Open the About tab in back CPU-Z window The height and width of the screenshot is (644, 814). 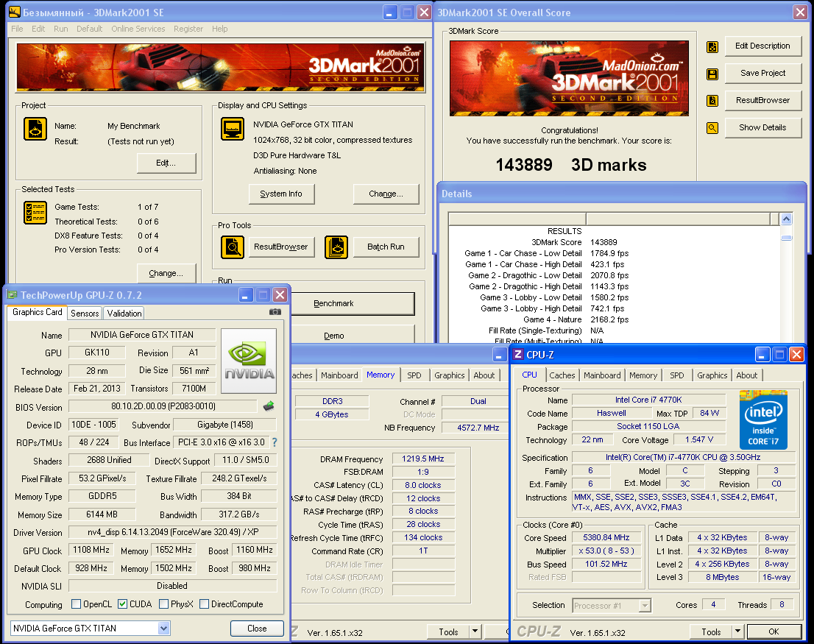484,375
